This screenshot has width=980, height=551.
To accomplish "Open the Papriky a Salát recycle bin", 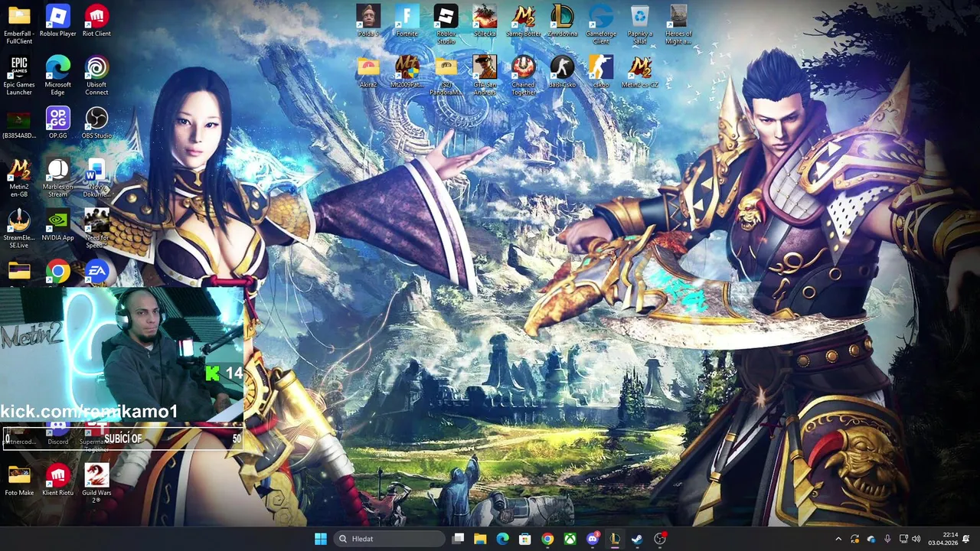I will [640, 24].
